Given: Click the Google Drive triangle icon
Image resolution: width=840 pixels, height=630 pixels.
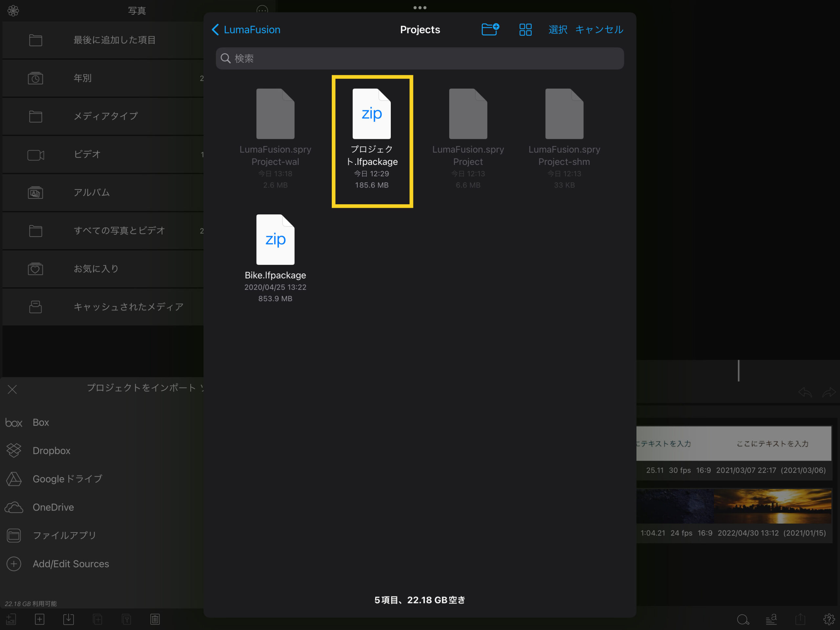Looking at the screenshot, I should [14, 479].
